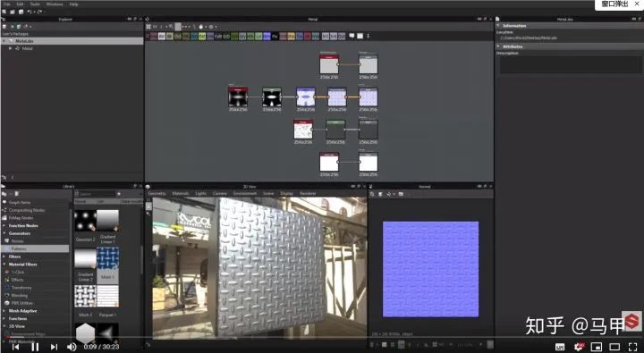
Task: Click the comment bubble icon in graph toolbar
Action: (352, 36)
